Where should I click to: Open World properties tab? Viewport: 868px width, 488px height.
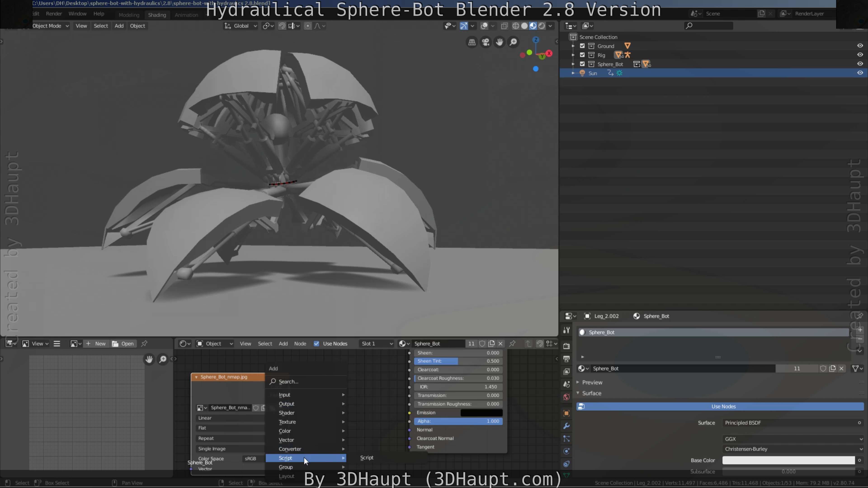tap(566, 397)
